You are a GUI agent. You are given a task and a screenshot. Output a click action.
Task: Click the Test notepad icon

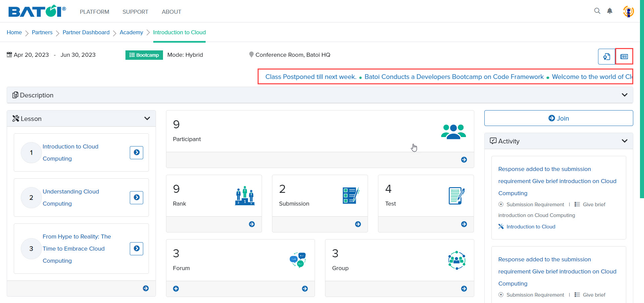457,196
